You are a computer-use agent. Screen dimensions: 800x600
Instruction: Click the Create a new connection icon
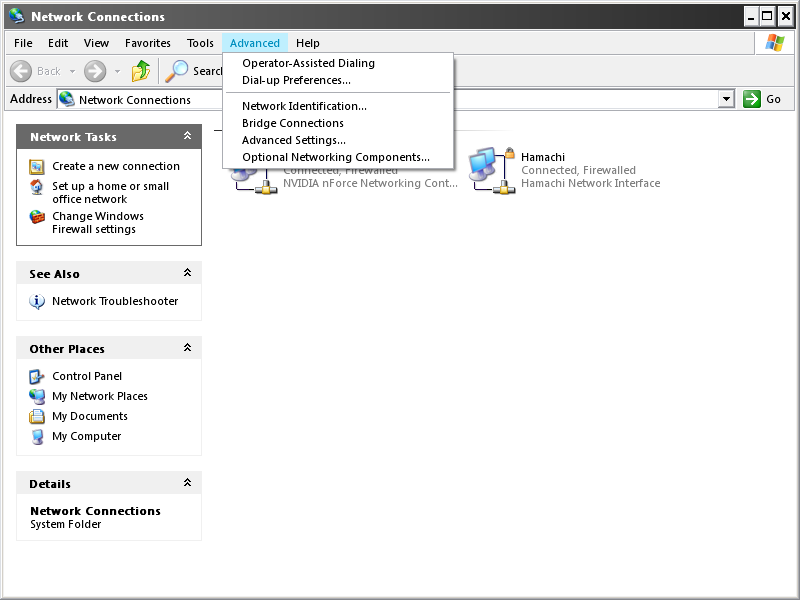tap(37, 166)
